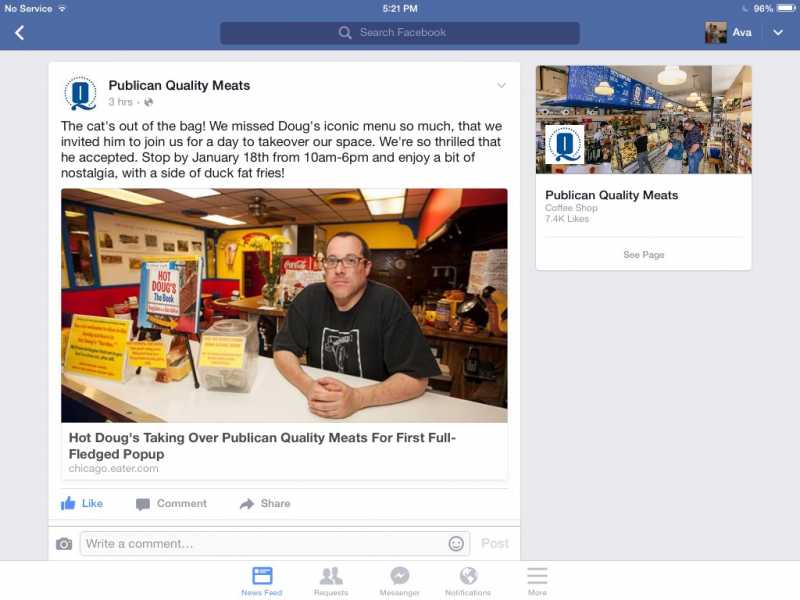Viewport: 800px width, 600px height.
Task: Open Notifications globe in bottom bar
Action: click(468, 581)
